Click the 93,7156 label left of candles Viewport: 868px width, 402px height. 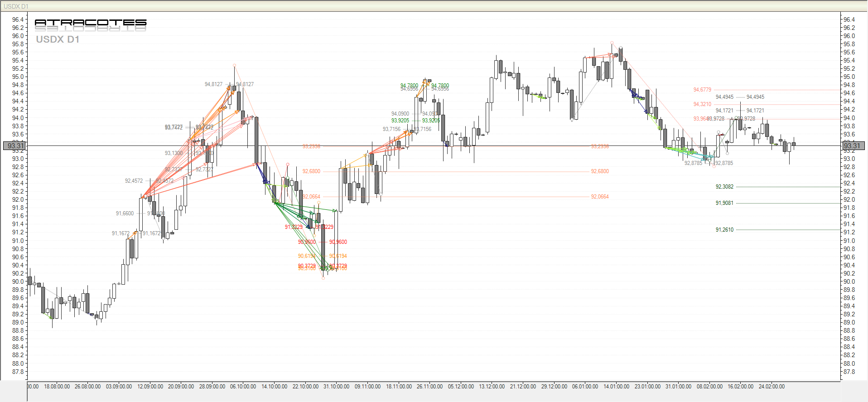[391, 129]
